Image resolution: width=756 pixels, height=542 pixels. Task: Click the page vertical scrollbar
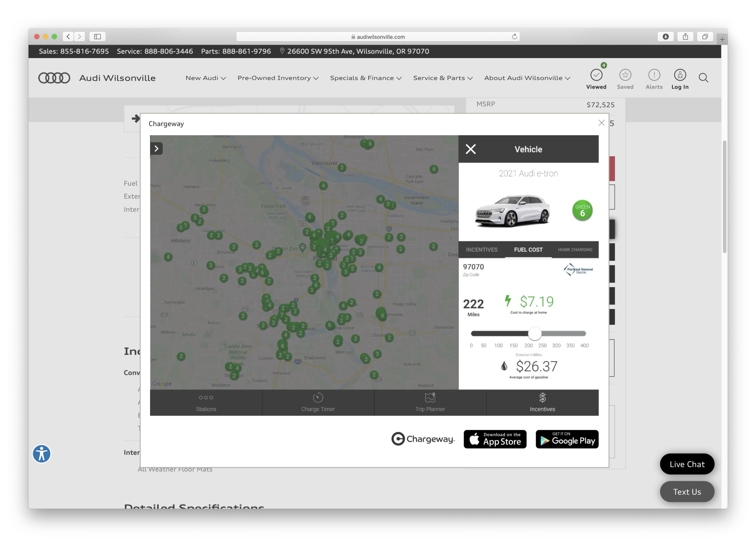click(x=724, y=197)
